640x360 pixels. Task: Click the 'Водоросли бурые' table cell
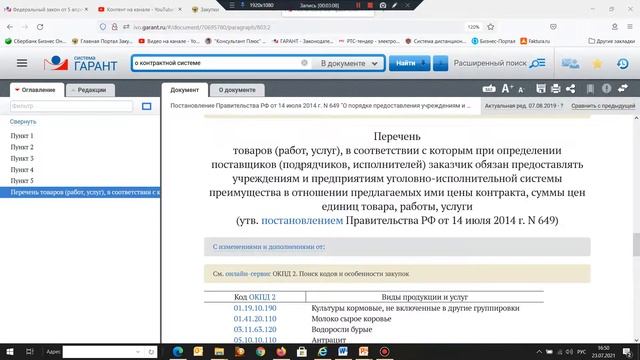pos(342,329)
